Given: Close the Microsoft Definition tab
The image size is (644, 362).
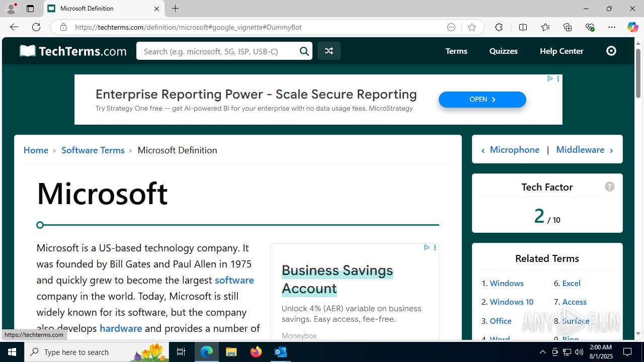Looking at the screenshot, I should point(156,9).
